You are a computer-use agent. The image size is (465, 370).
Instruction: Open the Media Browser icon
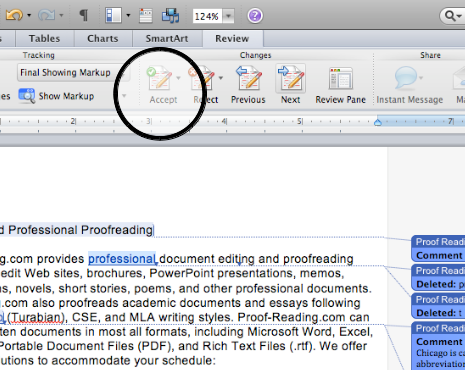[170, 15]
